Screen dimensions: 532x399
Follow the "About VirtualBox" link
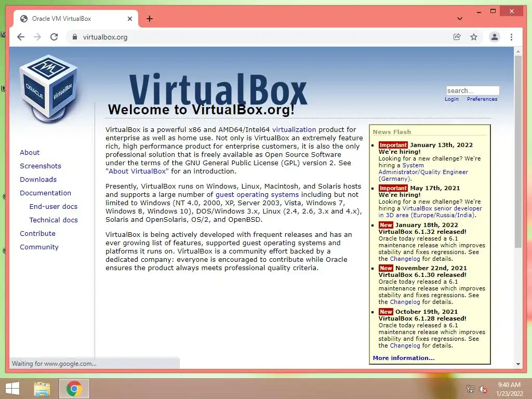(137, 171)
